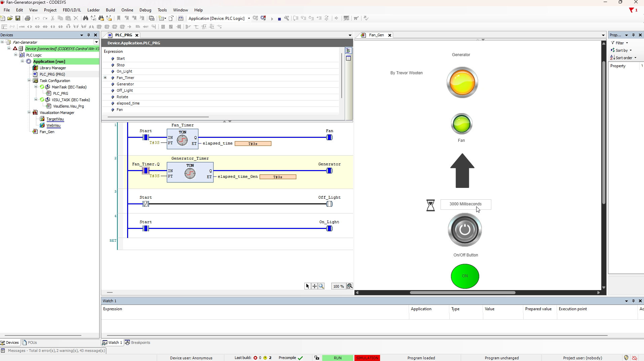Click the 3000 Milliseconds display field

tap(466, 204)
